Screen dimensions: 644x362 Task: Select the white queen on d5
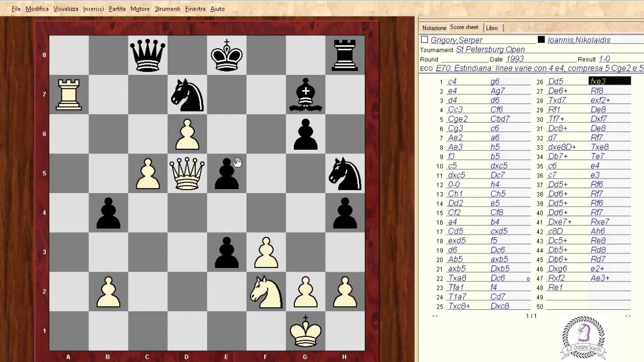tap(187, 173)
